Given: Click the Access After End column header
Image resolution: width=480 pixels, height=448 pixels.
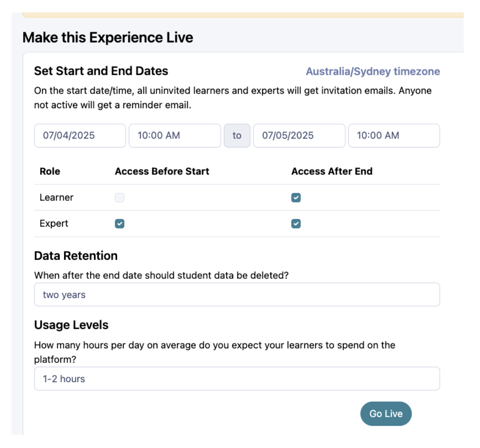Looking at the screenshot, I should coord(332,171).
